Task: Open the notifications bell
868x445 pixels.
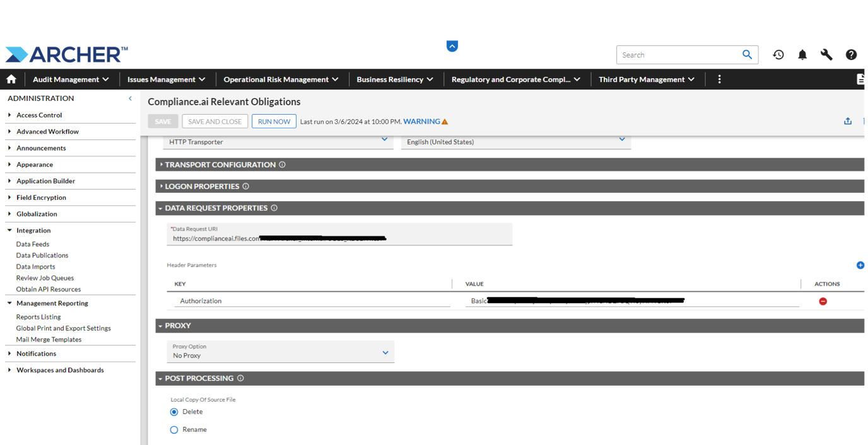Action: click(x=802, y=55)
